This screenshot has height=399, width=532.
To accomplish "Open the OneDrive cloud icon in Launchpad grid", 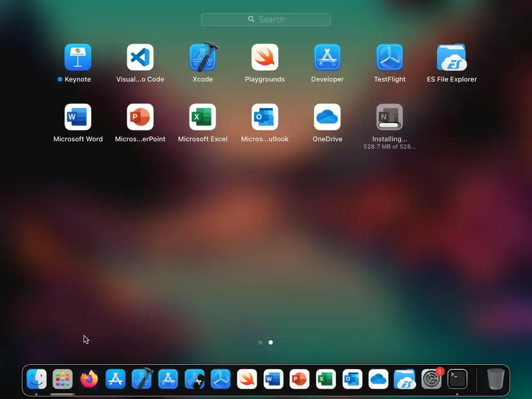I will coord(327,117).
